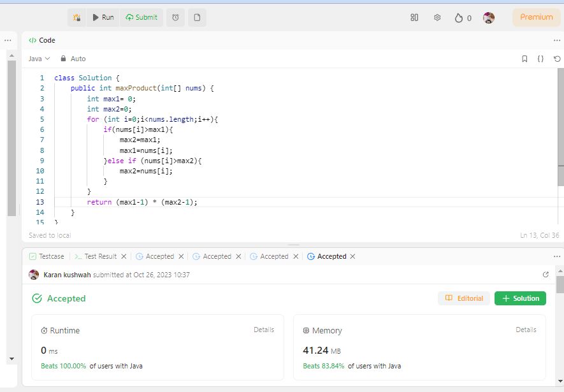Click the 'class Solution {' code line
564x392 pixels.
coord(87,78)
